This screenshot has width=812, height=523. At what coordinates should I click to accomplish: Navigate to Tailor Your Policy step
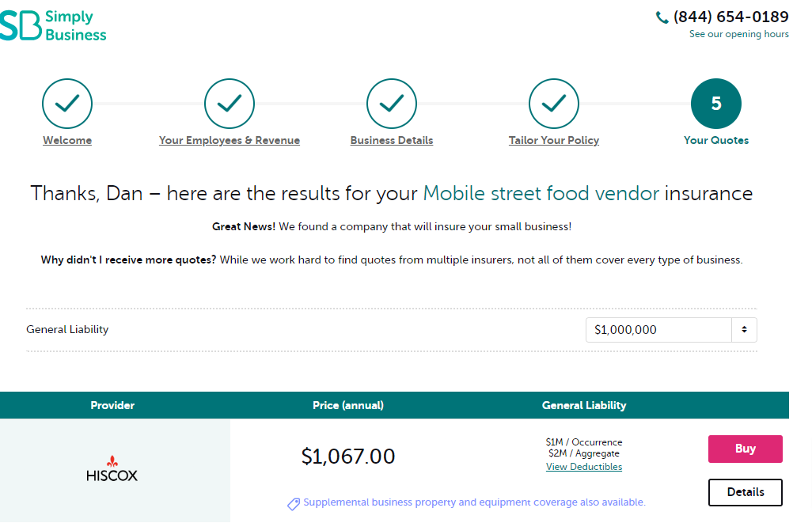[x=554, y=141]
